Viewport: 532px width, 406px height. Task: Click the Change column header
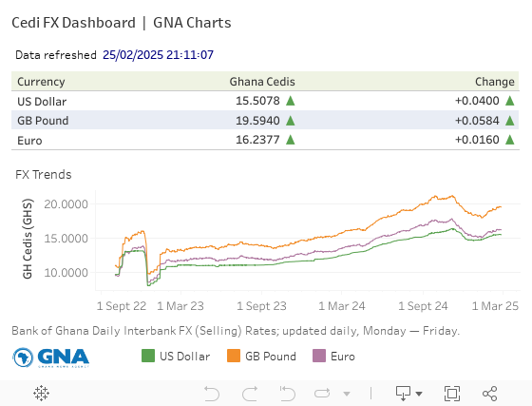pos(495,82)
